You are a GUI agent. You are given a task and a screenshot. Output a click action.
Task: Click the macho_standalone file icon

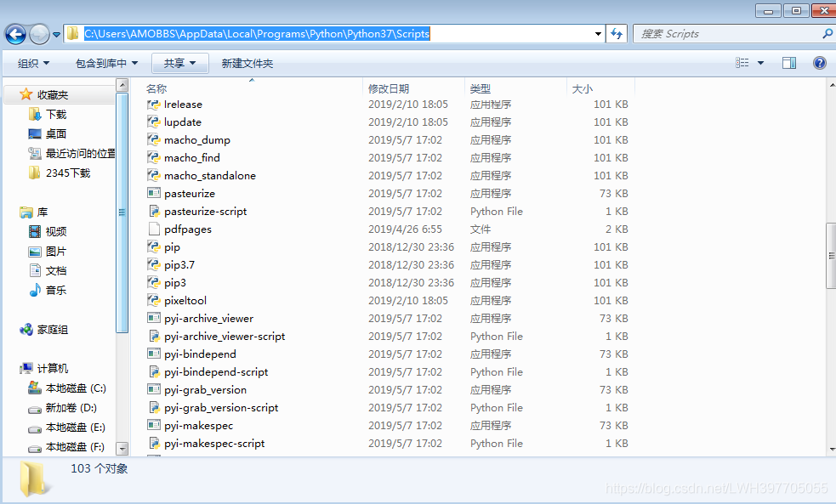click(154, 176)
